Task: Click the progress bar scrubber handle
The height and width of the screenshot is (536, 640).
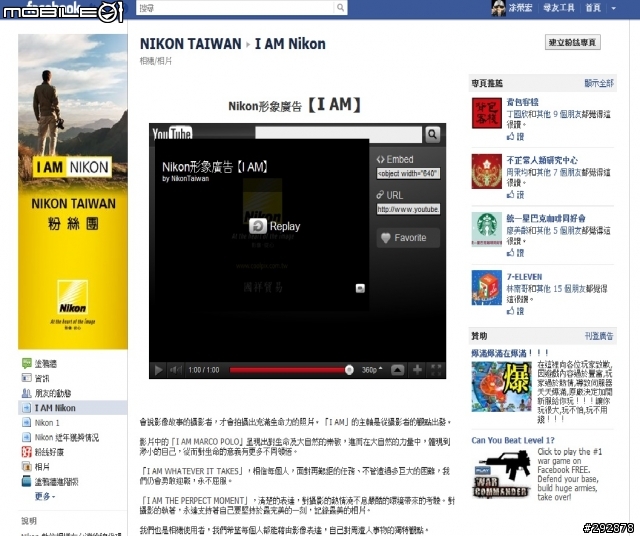Action: tap(349, 370)
